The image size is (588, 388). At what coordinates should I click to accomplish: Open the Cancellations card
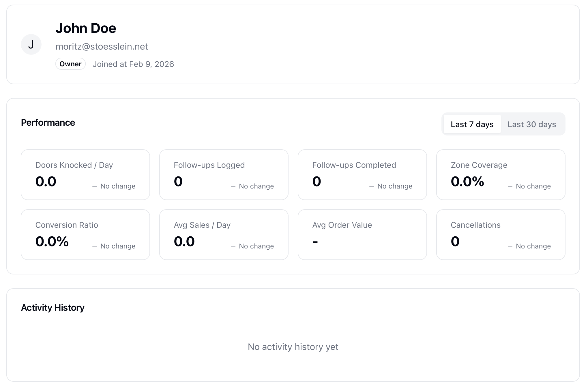[501, 234]
